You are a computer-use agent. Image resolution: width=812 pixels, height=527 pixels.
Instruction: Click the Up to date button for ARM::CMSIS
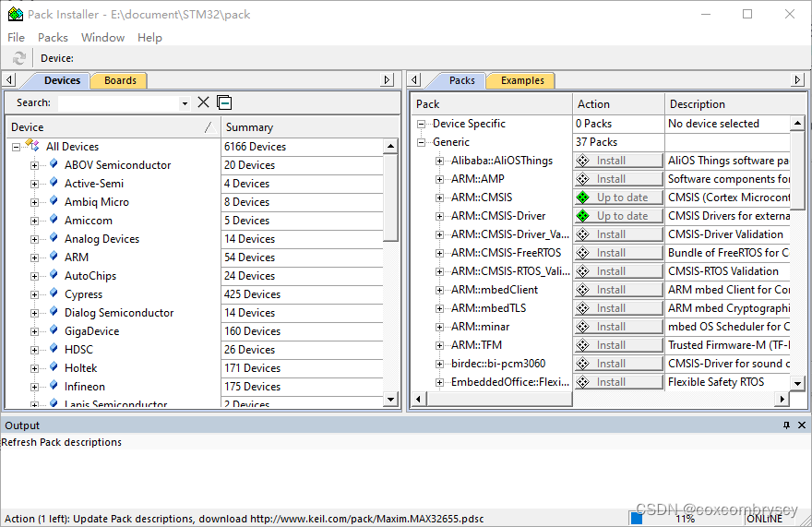tap(618, 198)
